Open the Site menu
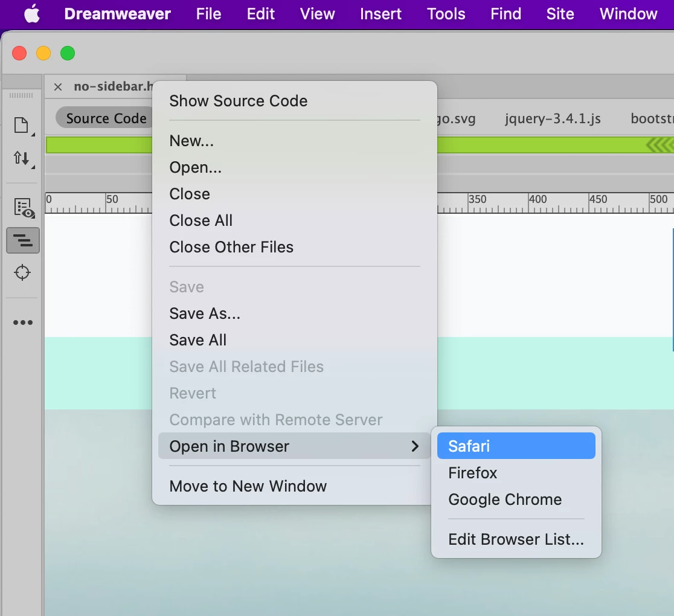This screenshot has height=616, width=674. coord(560,14)
